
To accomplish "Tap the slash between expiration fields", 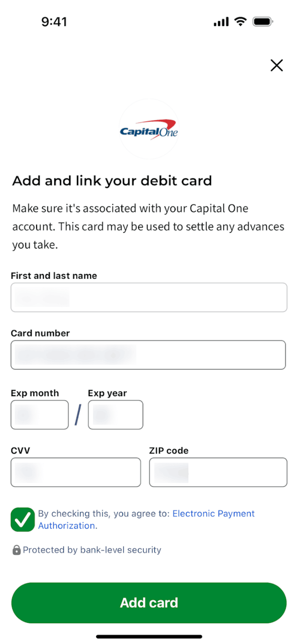I will click(x=78, y=415).
